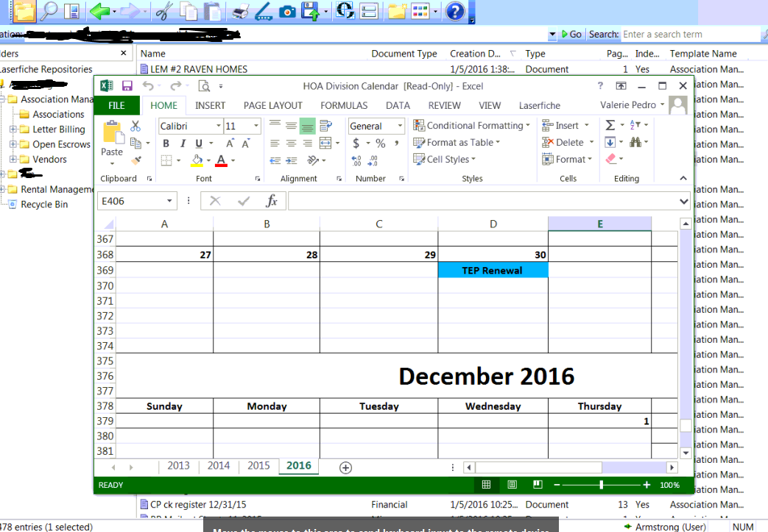Screen dimensions: 768x532
Task: Open the cell Borders dropdown
Action: [179, 160]
